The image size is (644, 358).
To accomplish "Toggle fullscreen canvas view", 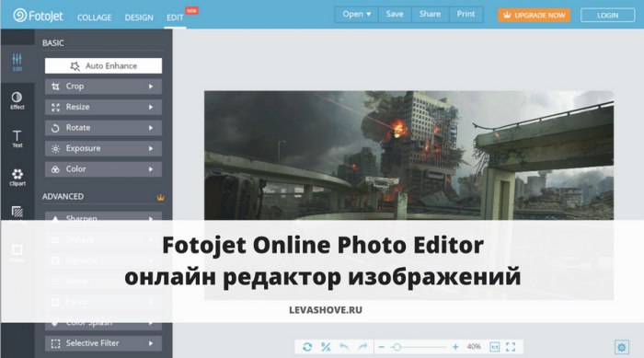I will tap(511, 347).
